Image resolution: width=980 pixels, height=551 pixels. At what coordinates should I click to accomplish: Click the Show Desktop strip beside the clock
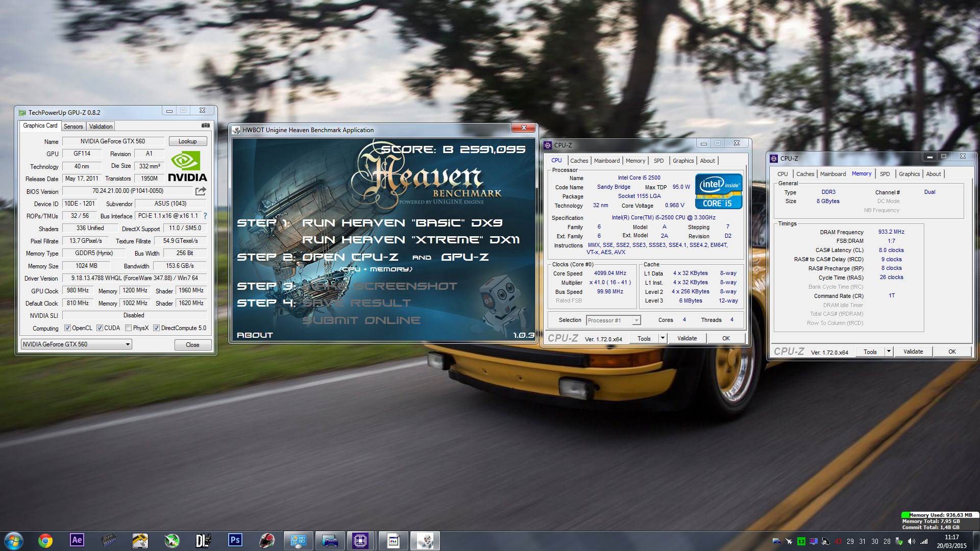tap(976, 541)
